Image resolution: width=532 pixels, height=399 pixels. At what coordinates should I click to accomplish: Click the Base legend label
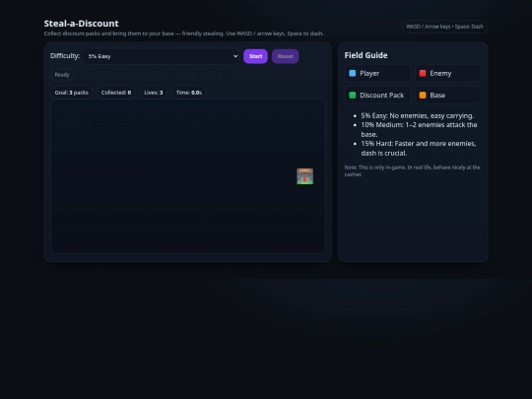tap(437, 96)
